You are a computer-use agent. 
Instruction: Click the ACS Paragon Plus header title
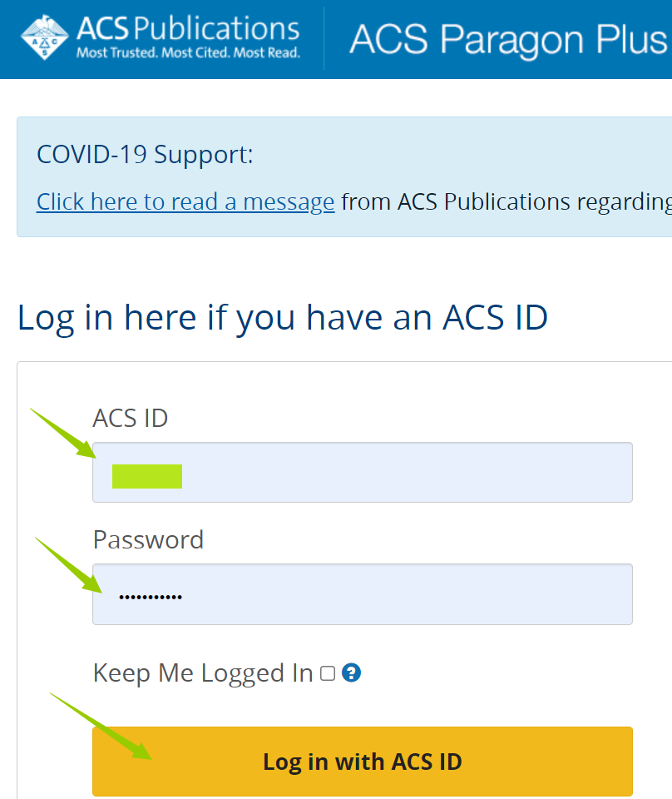[x=507, y=39]
